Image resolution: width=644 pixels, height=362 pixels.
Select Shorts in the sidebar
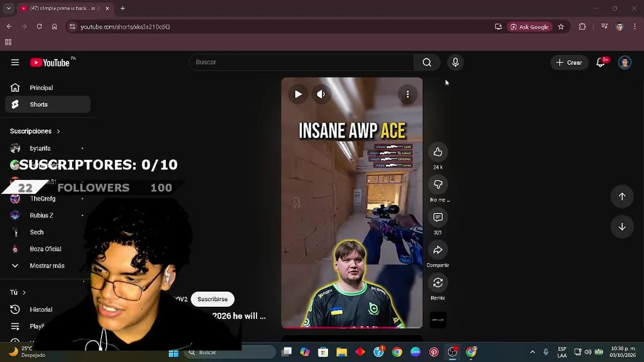48,105
